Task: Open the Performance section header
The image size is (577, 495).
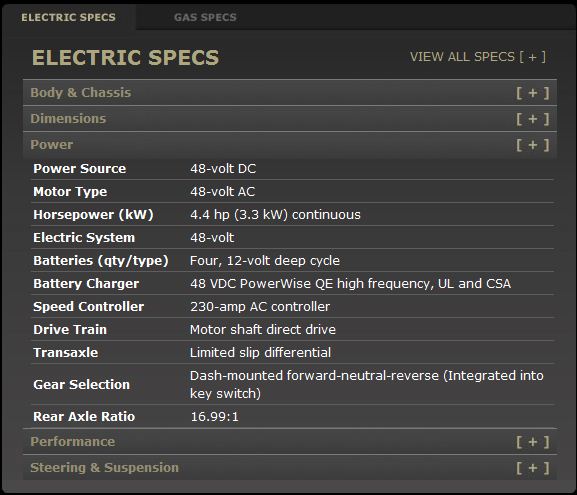Action: [x=290, y=442]
